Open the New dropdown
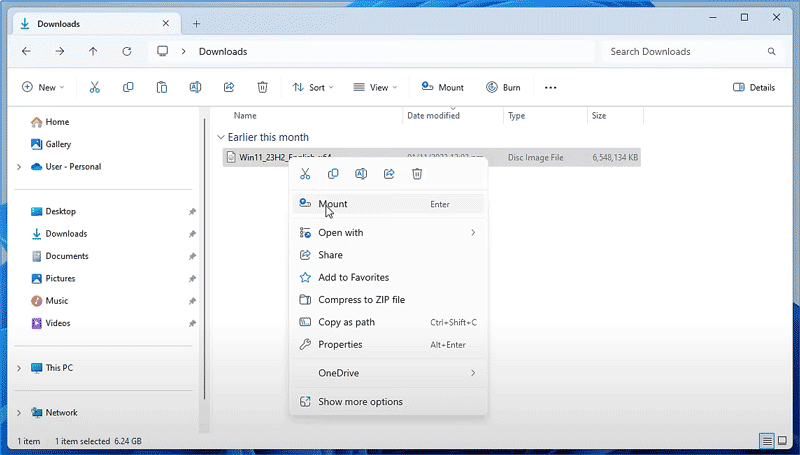The image size is (800, 455). (43, 87)
